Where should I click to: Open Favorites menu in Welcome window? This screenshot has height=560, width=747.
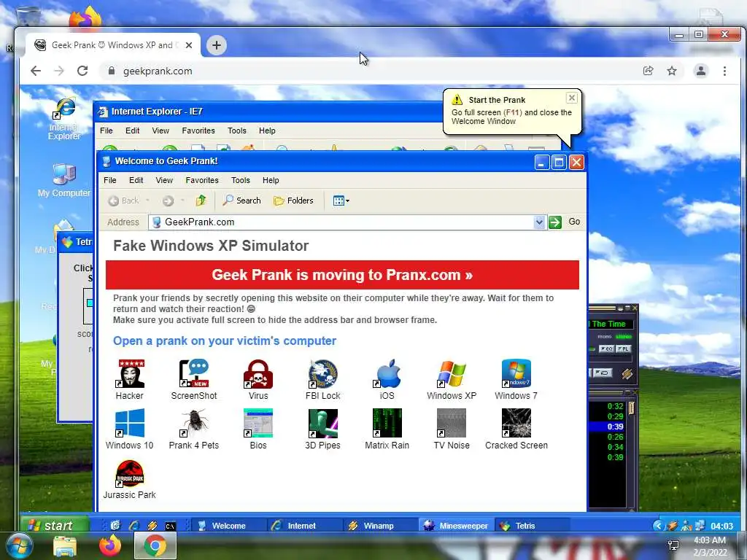pos(202,180)
